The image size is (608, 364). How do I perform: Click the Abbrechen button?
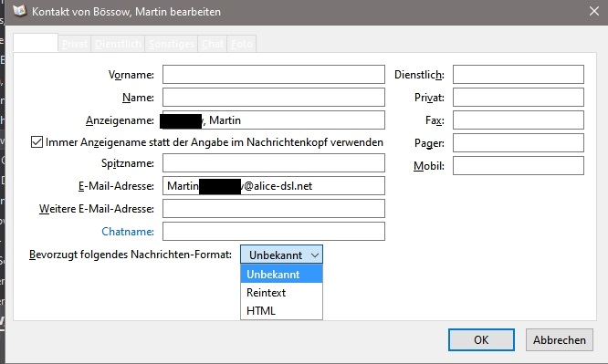[559, 340]
